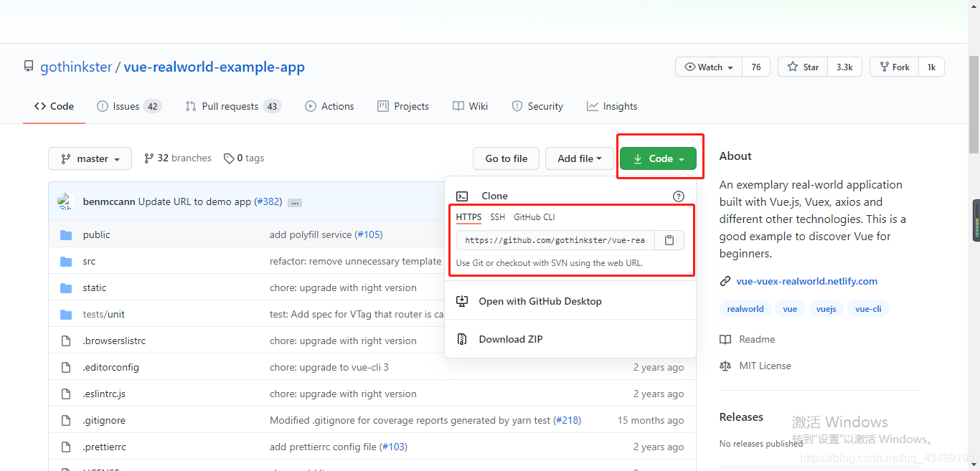Click the vue-cli topic tag

click(x=868, y=309)
